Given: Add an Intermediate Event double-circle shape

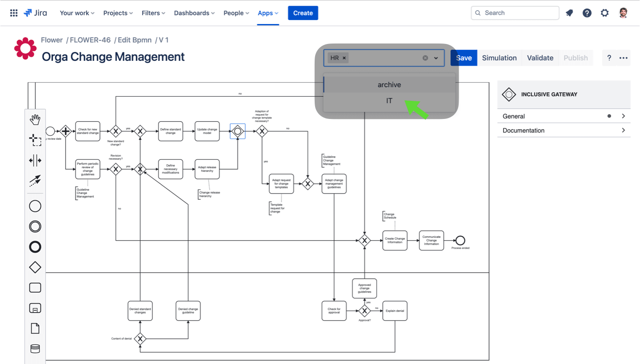Looking at the screenshot, I should pyautogui.click(x=35, y=226).
